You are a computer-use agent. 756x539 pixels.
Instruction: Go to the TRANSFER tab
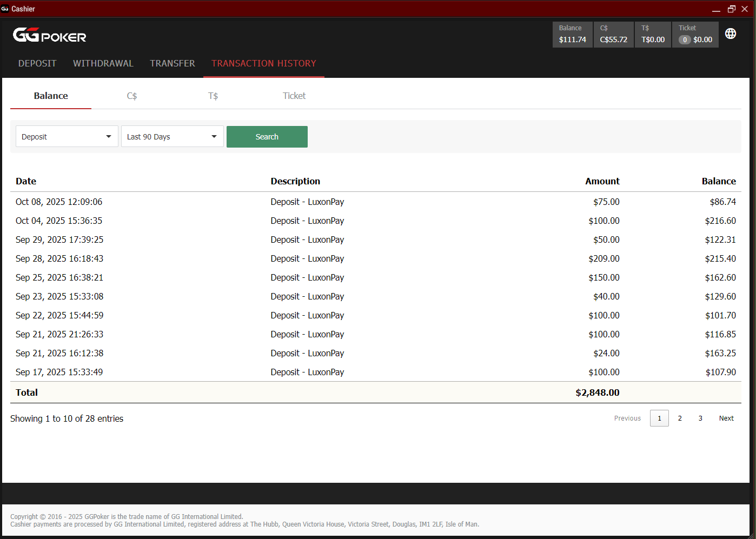coord(173,63)
